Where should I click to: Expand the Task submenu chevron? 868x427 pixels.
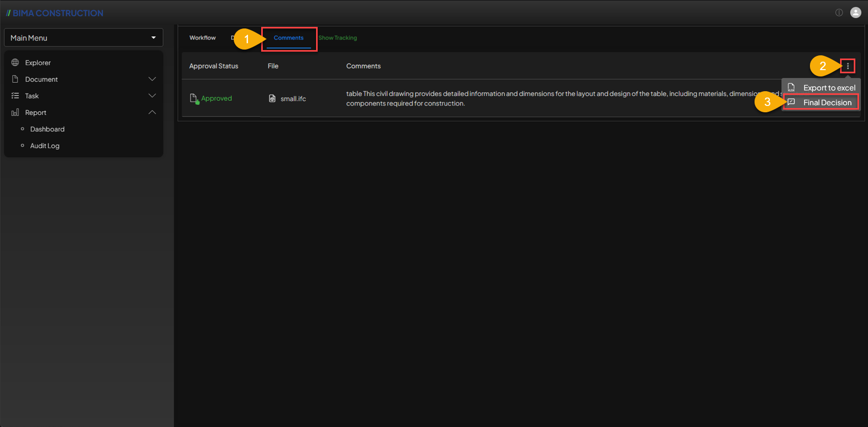(x=152, y=96)
